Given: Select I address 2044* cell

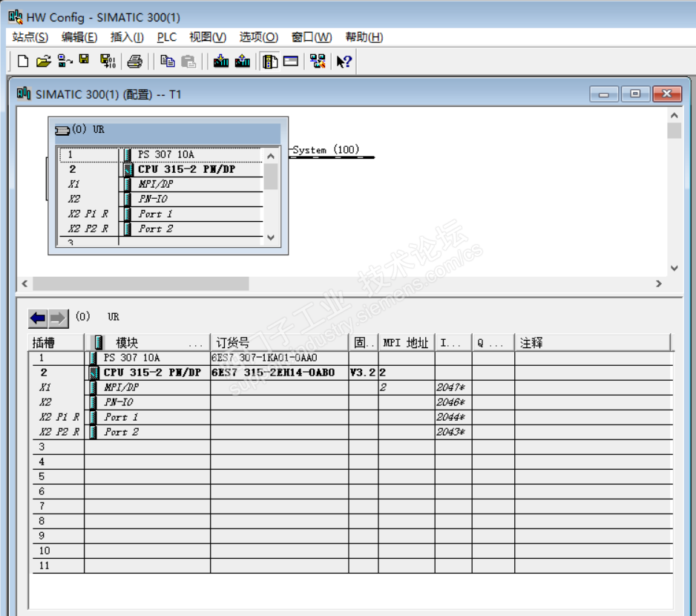Looking at the screenshot, I should 453,417.
